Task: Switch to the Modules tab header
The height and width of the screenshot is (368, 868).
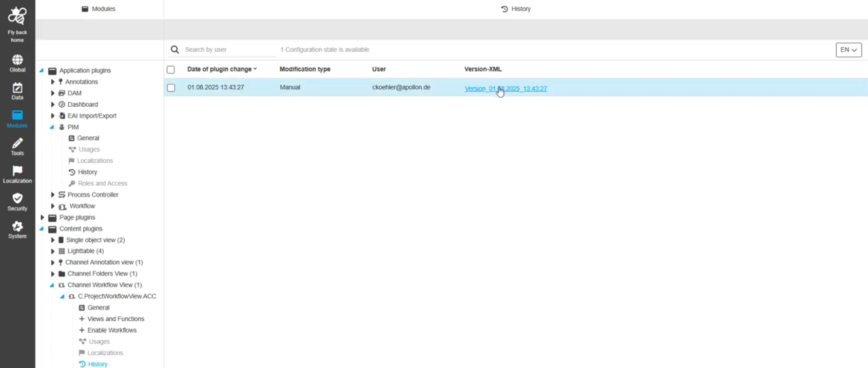Action: pos(99,9)
